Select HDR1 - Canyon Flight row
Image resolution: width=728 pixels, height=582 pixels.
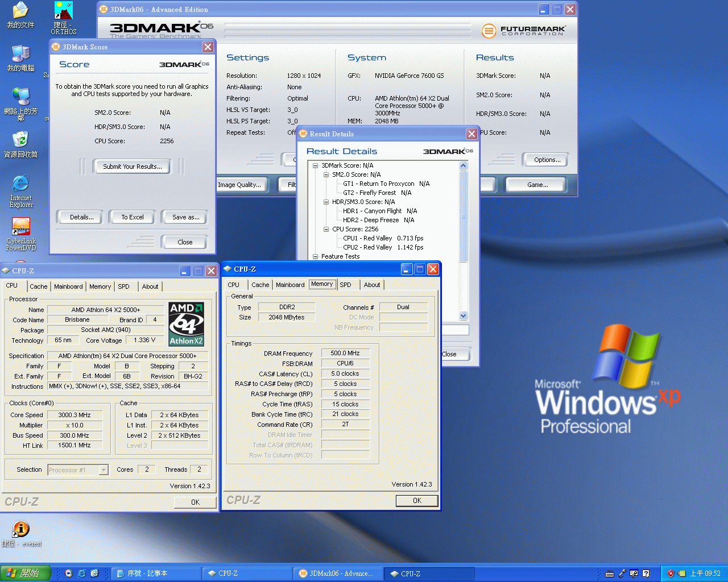tap(380, 211)
